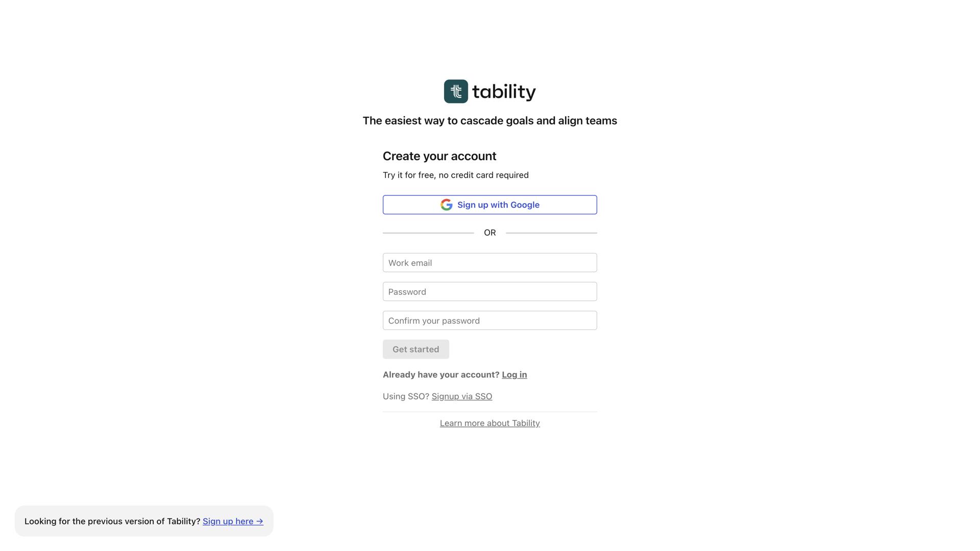The width and height of the screenshot is (980, 551).
Task: Click the tability wordmark at the top
Action: (x=504, y=91)
